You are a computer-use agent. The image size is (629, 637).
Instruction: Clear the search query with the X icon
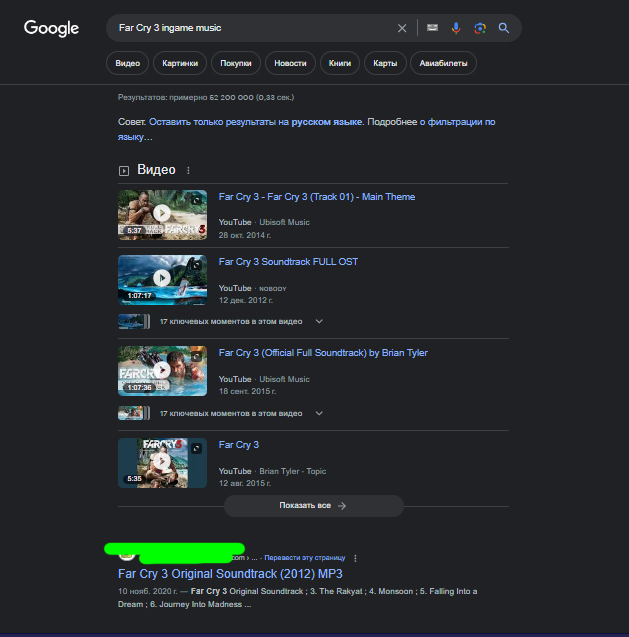click(402, 28)
